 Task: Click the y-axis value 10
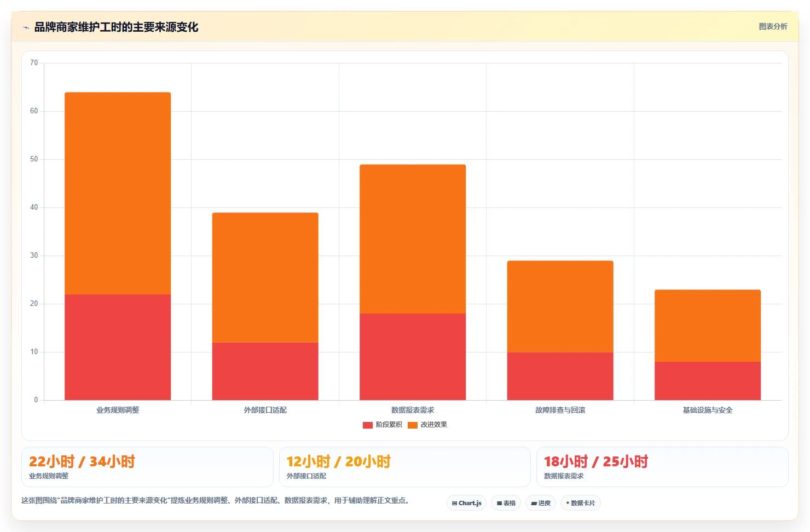pyautogui.click(x=34, y=352)
